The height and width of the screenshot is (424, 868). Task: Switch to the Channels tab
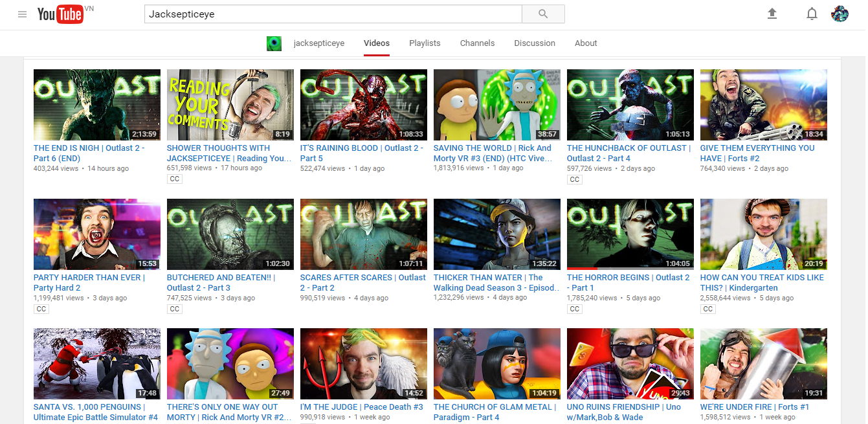477,43
